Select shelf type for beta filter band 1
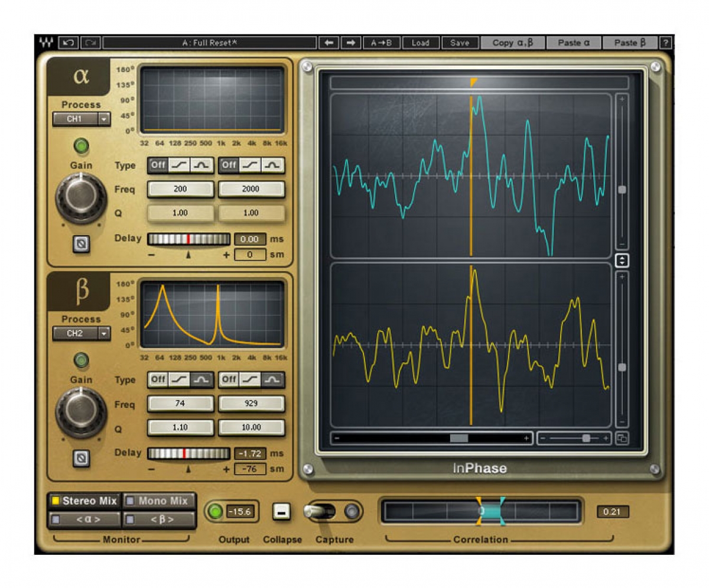 180,379
